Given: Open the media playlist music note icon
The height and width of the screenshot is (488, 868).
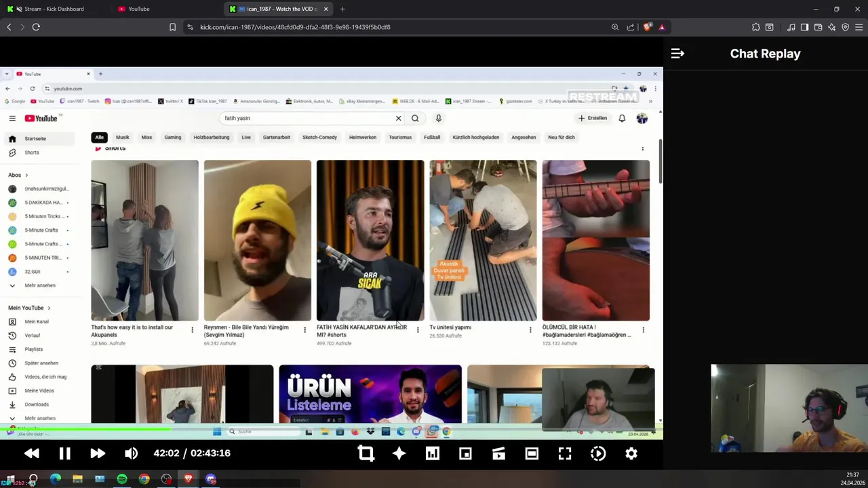Looking at the screenshot, I should 791,27.
